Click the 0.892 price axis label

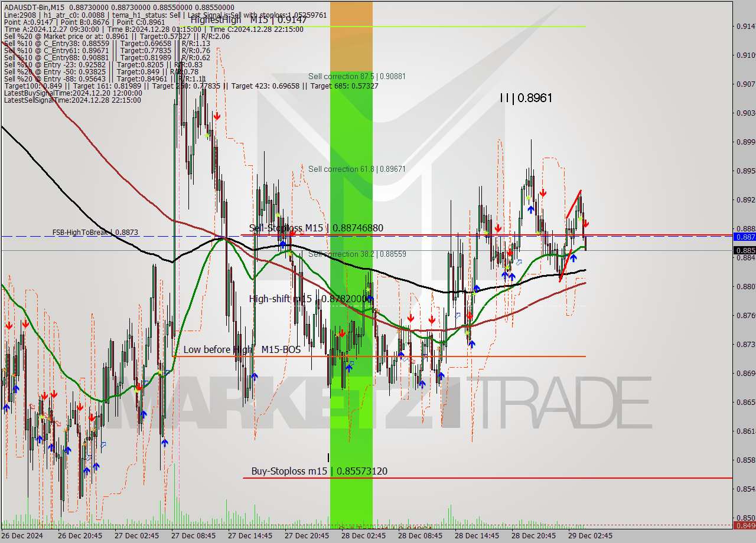click(x=745, y=199)
